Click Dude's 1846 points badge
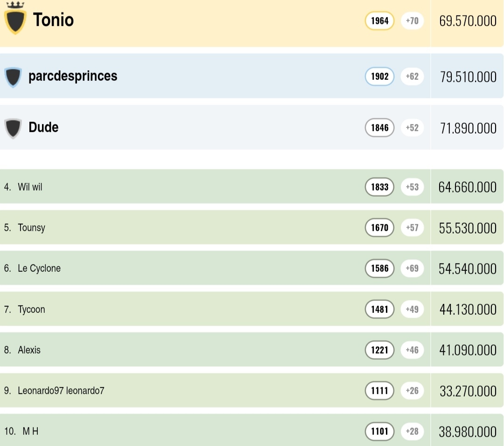Image resolution: width=504 pixels, height=446 pixels. (379, 127)
